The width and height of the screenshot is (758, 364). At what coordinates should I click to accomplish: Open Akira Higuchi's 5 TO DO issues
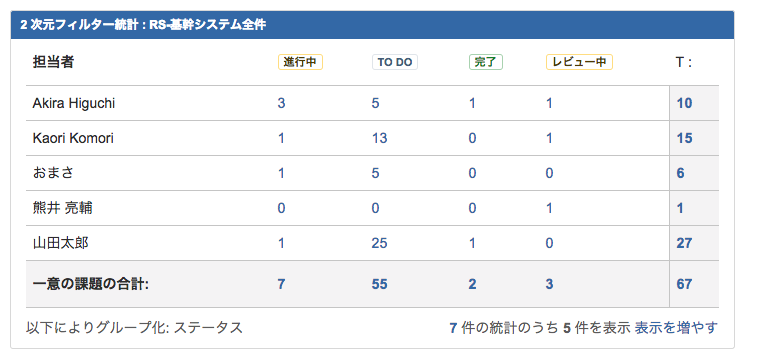(x=376, y=103)
